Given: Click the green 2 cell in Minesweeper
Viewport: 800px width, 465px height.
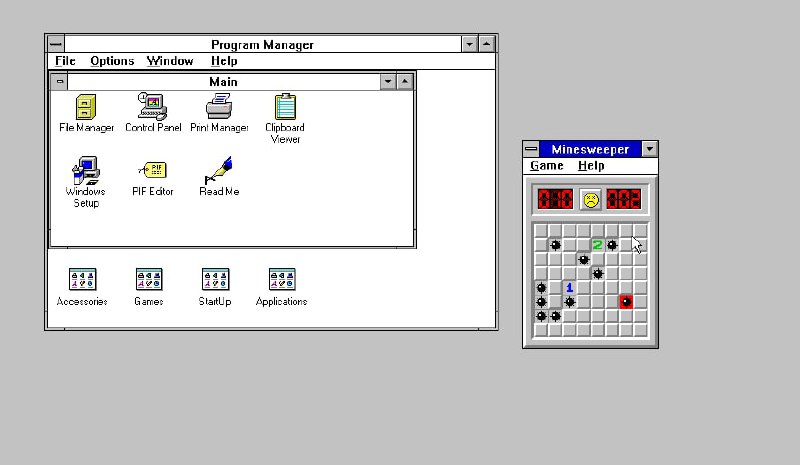Looking at the screenshot, I should [x=597, y=245].
